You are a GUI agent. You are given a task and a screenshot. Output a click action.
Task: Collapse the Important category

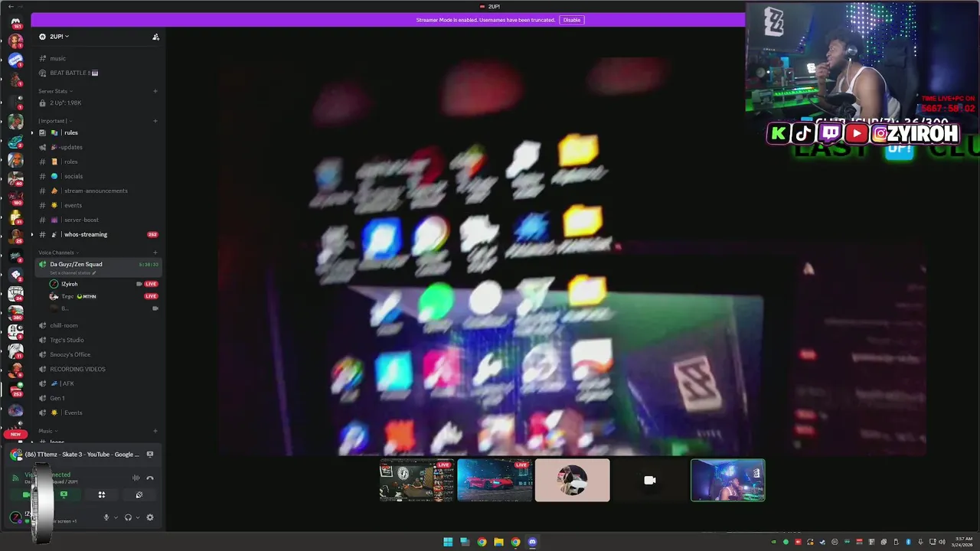click(x=55, y=121)
